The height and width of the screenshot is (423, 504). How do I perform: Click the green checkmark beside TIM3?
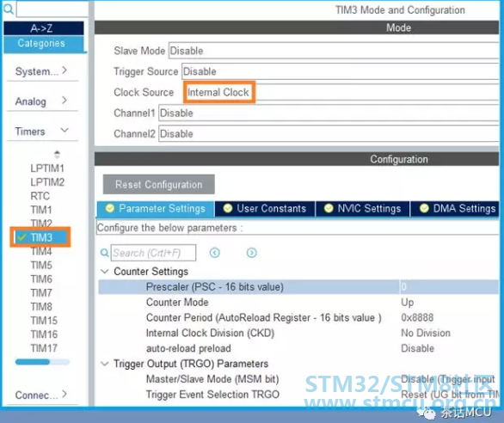22,237
